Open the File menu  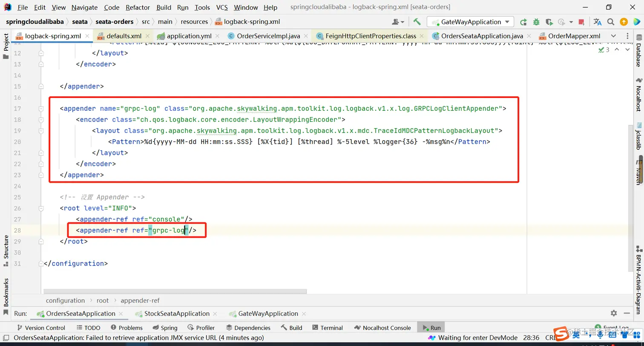coord(23,7)
